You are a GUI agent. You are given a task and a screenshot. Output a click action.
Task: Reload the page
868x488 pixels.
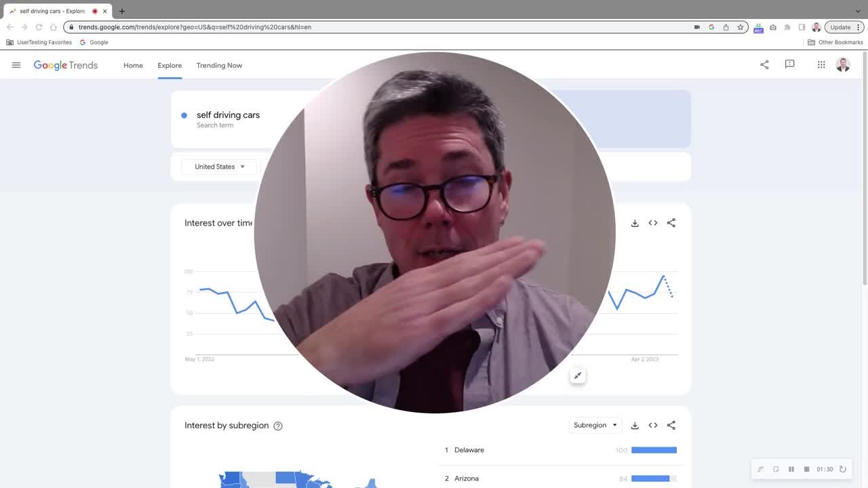click(x=39, y=27)
